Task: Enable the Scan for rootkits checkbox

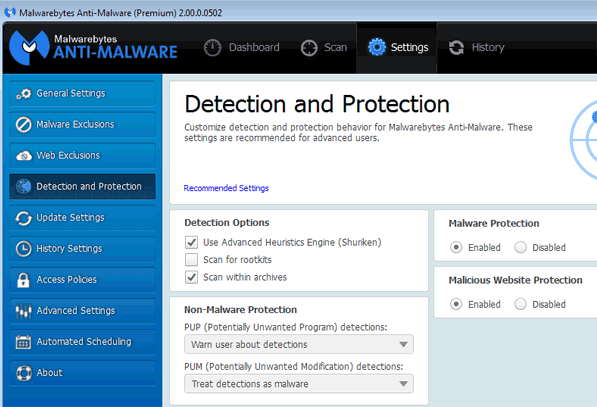Action: [191, 260]
